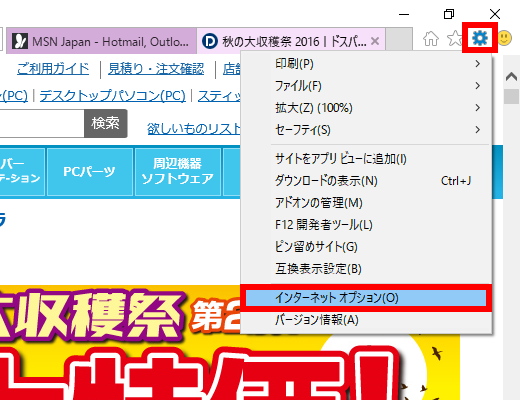Close the 秋の大収穫祭 2016 tab
Screen dimensions: 520x400
click(x=375, y=41)
